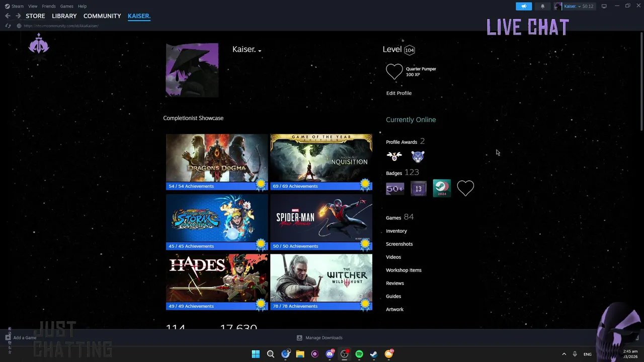Show hidden system tray icons
Image resolution: width=644 pixels, height=362 pixels.
tap(563, 354)
